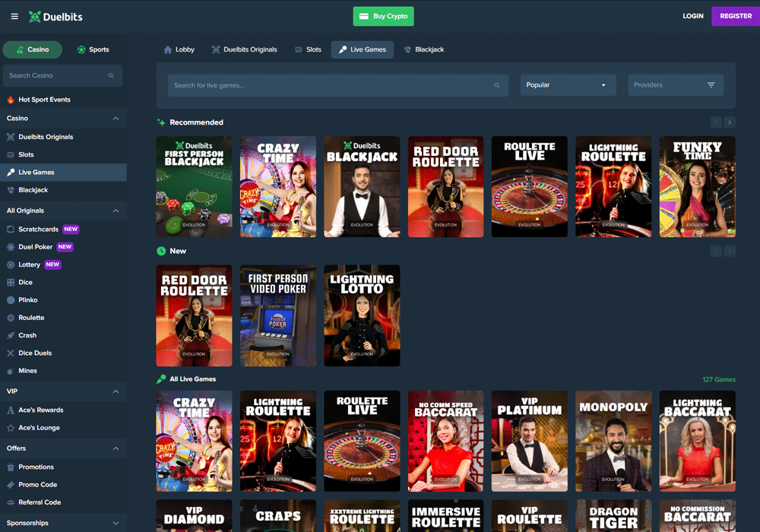Viewport: 760px width, 532px height.
Task: Focus the Search for live games field
Action: pyautogui.click(x=338, y=85)
